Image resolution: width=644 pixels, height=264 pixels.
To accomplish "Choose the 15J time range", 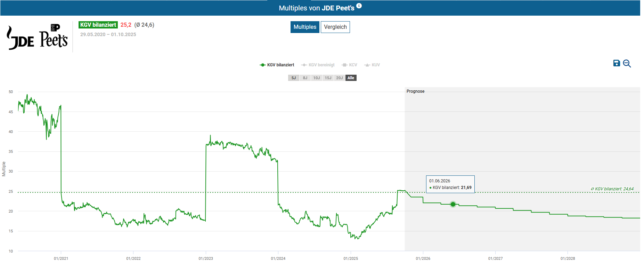I will [x=328, y=78].
